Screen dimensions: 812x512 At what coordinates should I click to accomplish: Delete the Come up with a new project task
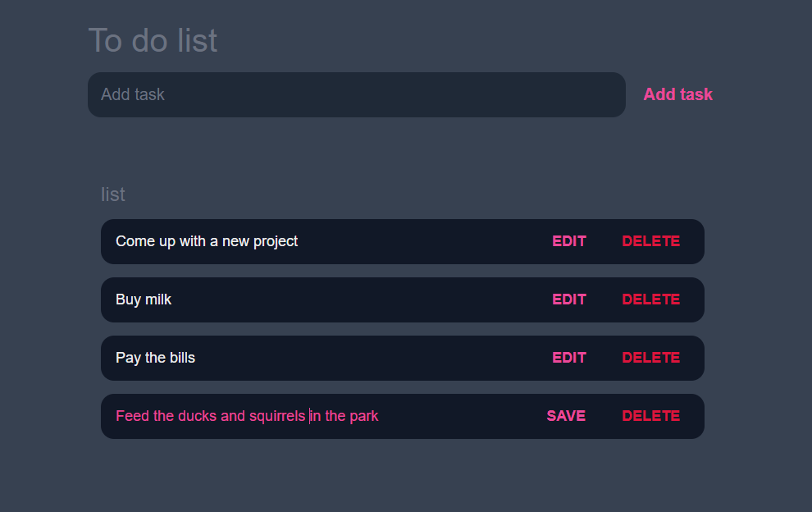pyautogui.click(x=650, y=241)
